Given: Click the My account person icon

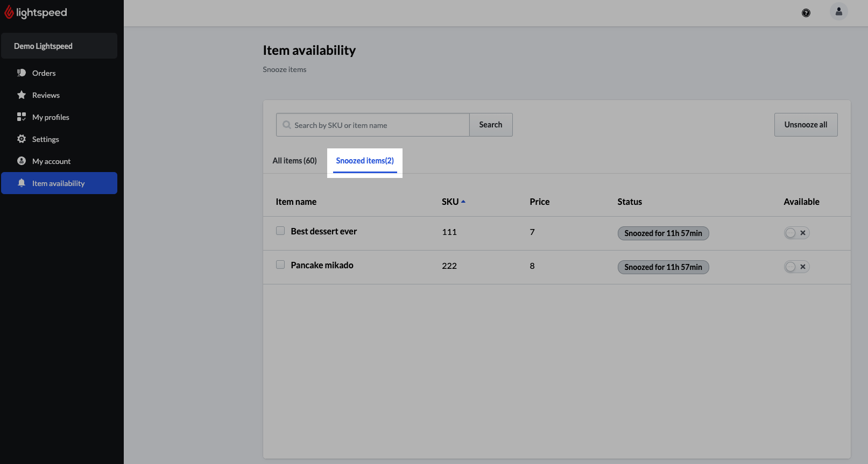Looking at the screenshot, I should coord(22,161).
